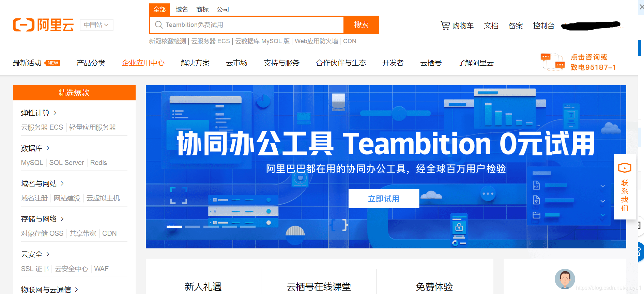644x294 pixels.
Task: Click the 新冠核酸检测 hot search link
Action: coord(168,41)
